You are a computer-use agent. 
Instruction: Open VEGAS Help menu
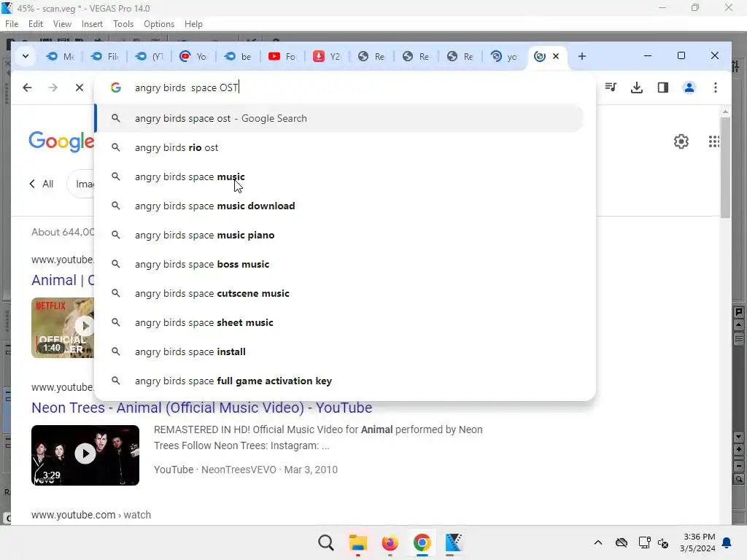pos(193,24)
